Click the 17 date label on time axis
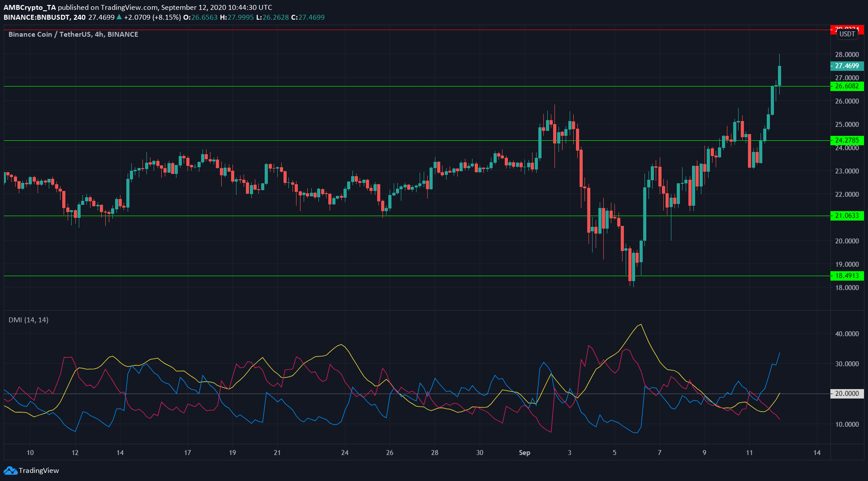This screenshot has height=481, width=868. point(187,453)
